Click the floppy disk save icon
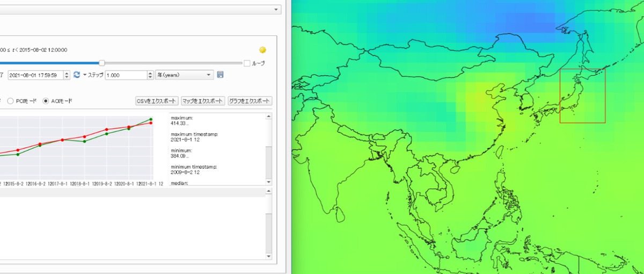This screenshot has width=644, height=274. pos(221,75)
